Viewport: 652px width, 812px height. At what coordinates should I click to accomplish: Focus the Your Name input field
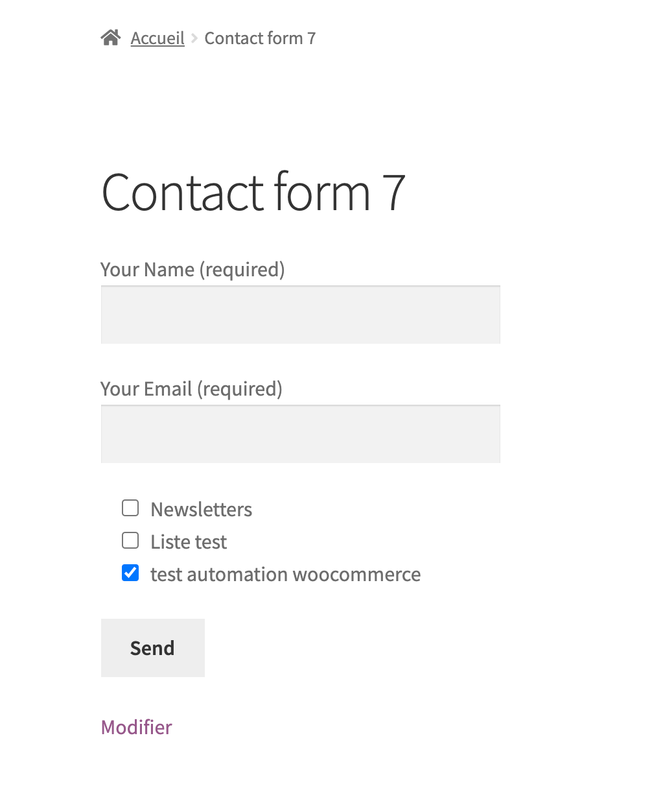coord(301,315)
